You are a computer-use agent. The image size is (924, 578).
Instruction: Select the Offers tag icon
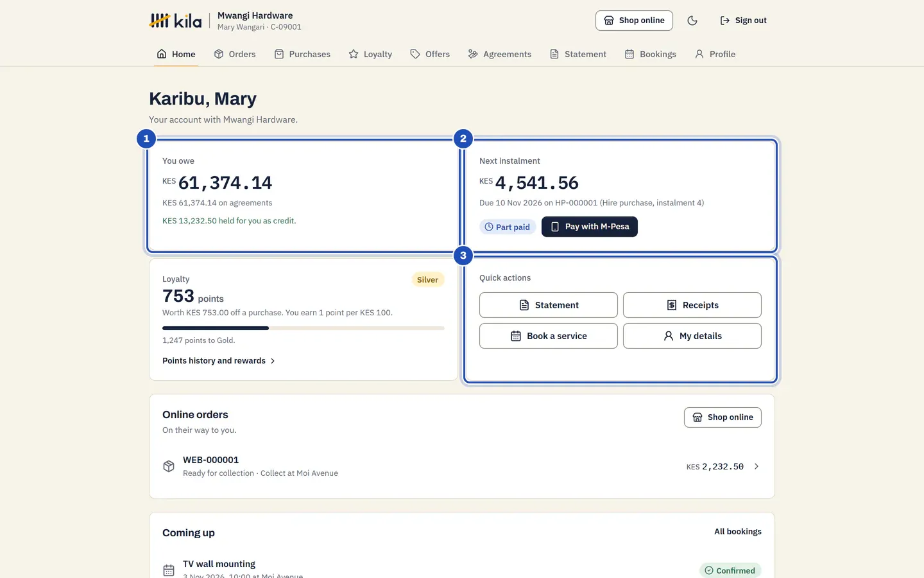click(x=415, y=54)
